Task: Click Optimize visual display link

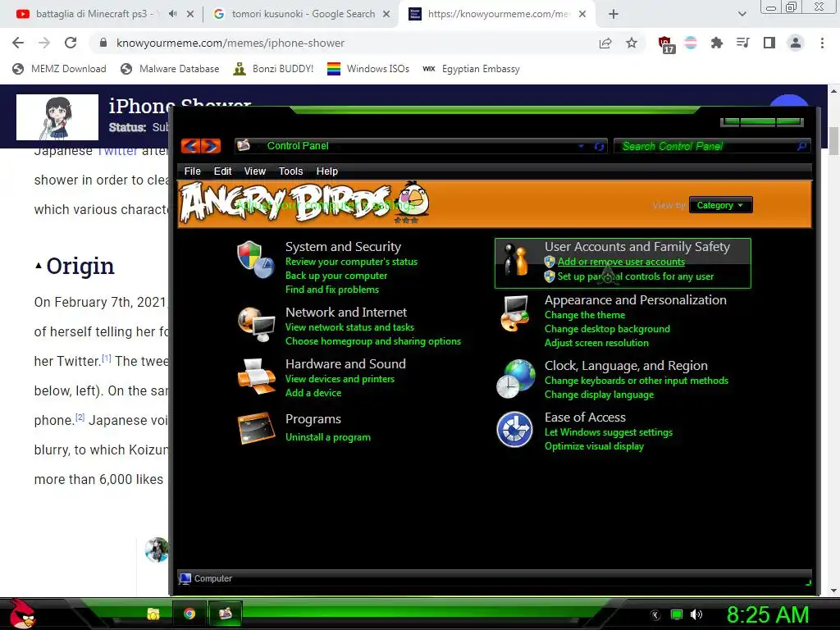Action: (594, 446)
